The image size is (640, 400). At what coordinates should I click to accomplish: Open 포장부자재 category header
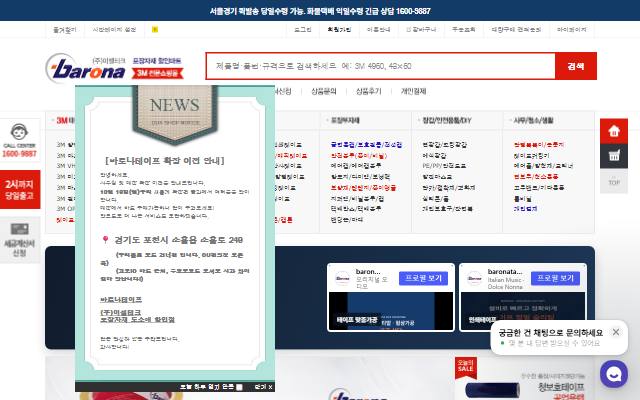coord(345,120)
